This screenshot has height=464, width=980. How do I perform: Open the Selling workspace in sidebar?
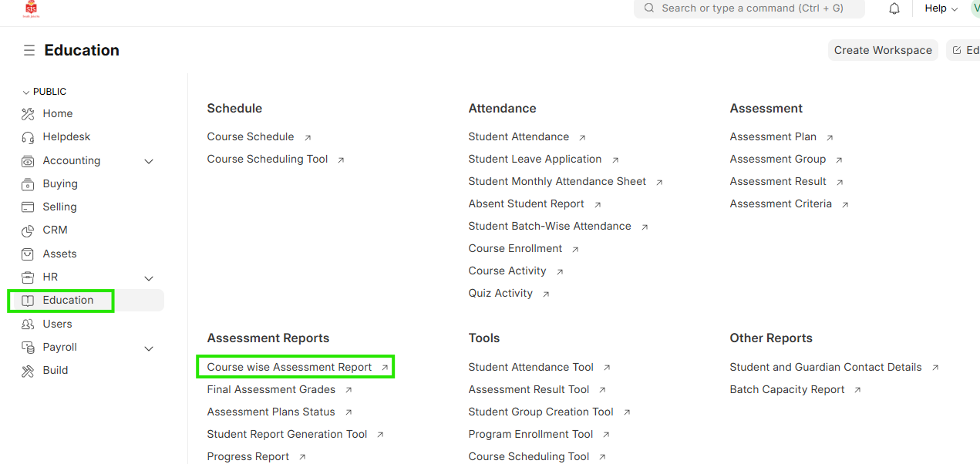tap(59, 207)
